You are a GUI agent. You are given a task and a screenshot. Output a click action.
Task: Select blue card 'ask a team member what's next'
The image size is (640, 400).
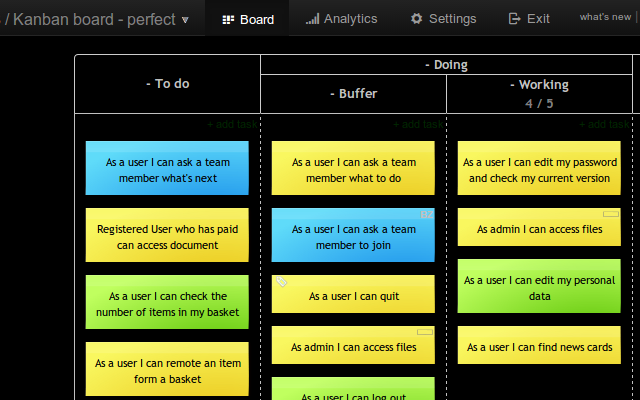tap(167, 168)
